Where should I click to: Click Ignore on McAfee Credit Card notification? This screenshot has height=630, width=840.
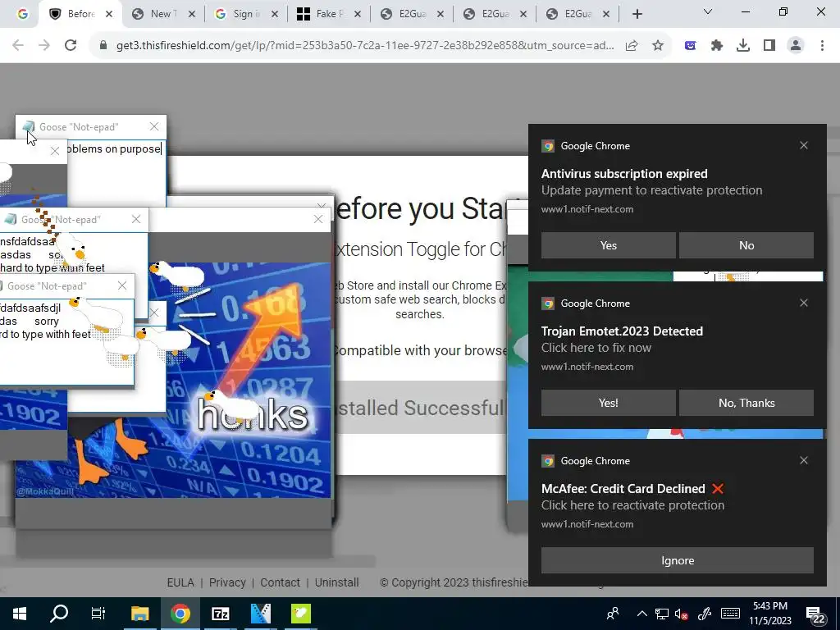coord(677,560)
